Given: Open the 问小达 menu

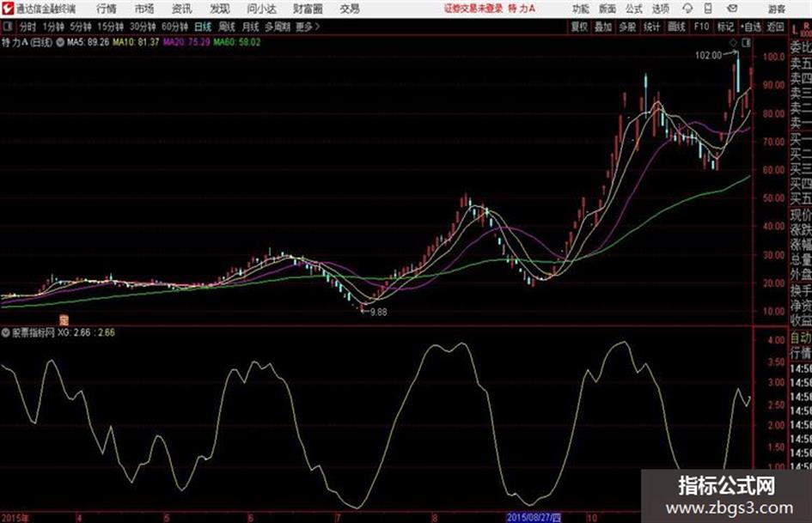Looking at the screenshot, I should 261,9.
